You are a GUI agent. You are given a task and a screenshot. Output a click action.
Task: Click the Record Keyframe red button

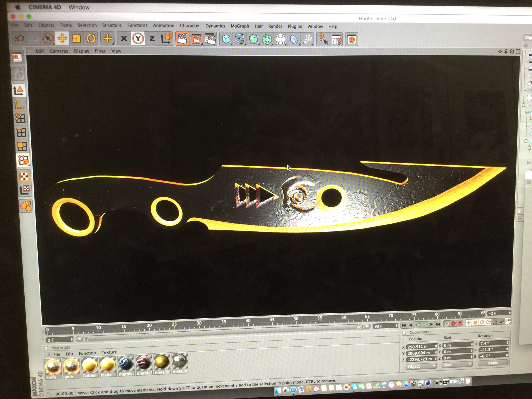click(x=453, y=323)
